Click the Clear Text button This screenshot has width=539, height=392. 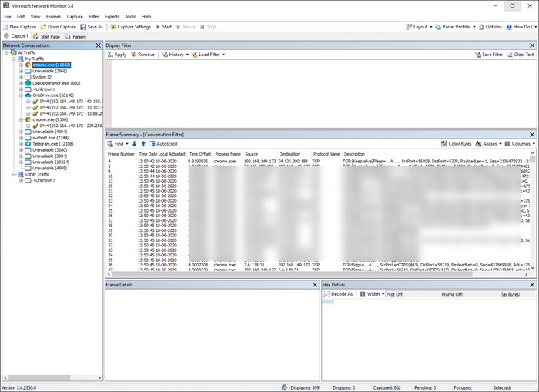521,55
